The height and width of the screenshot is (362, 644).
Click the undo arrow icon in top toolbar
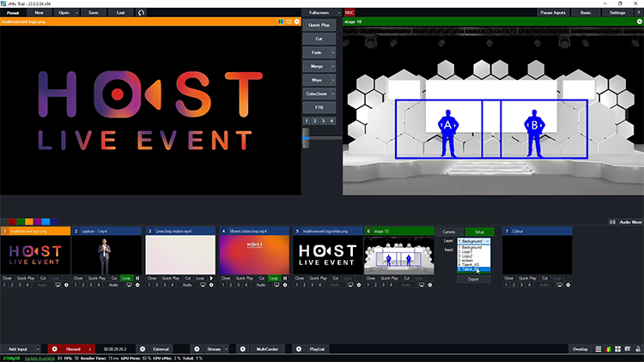click(142, 13)
